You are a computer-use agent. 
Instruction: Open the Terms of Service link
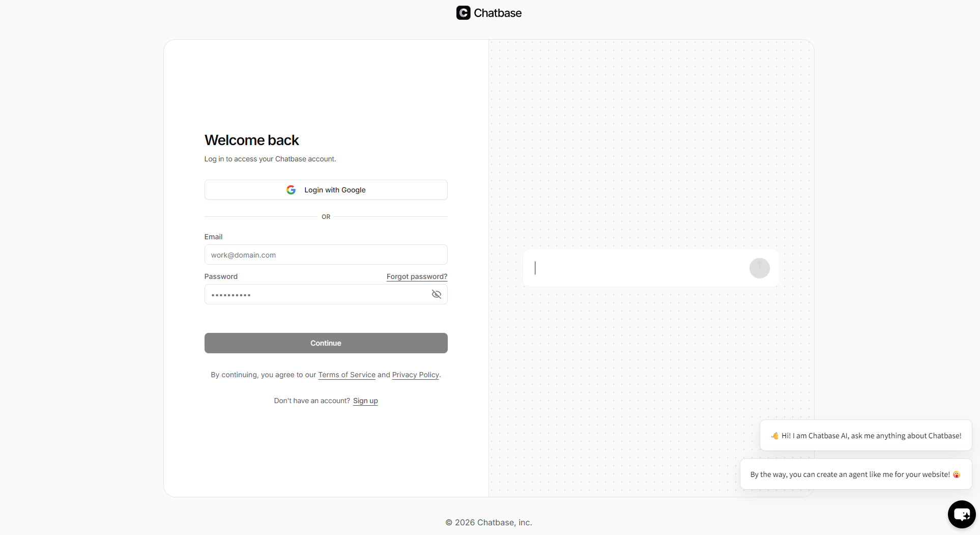coord(347,375)
